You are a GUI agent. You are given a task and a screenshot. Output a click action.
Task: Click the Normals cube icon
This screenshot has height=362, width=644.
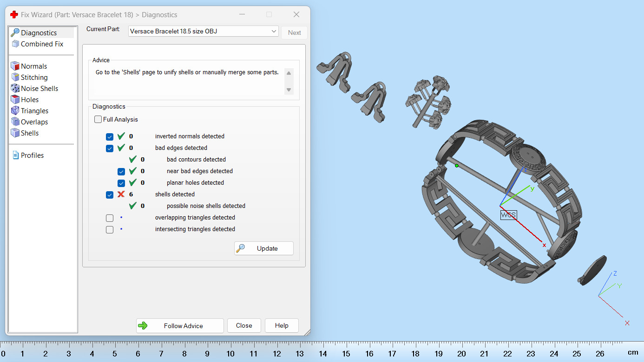click(x=15, y=66)
